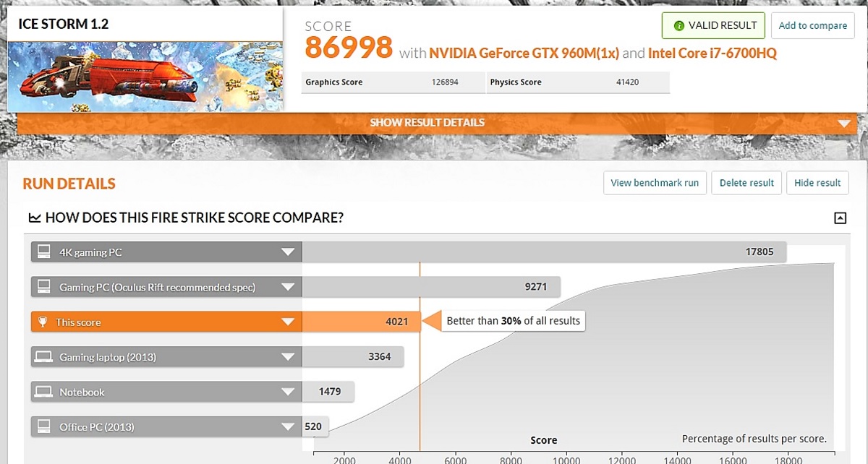
Task: Click the white arrow on the orange details bar
Action: (x=844, y=124)
